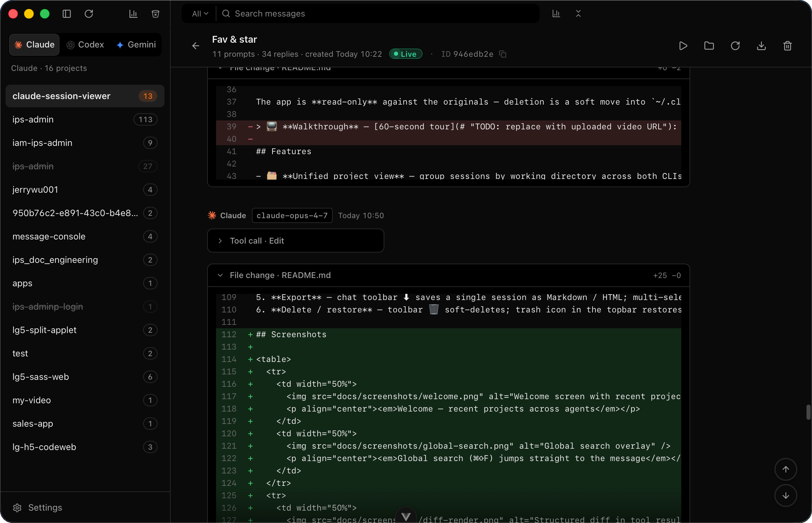Toggle the sidebar panel icon

67,14
